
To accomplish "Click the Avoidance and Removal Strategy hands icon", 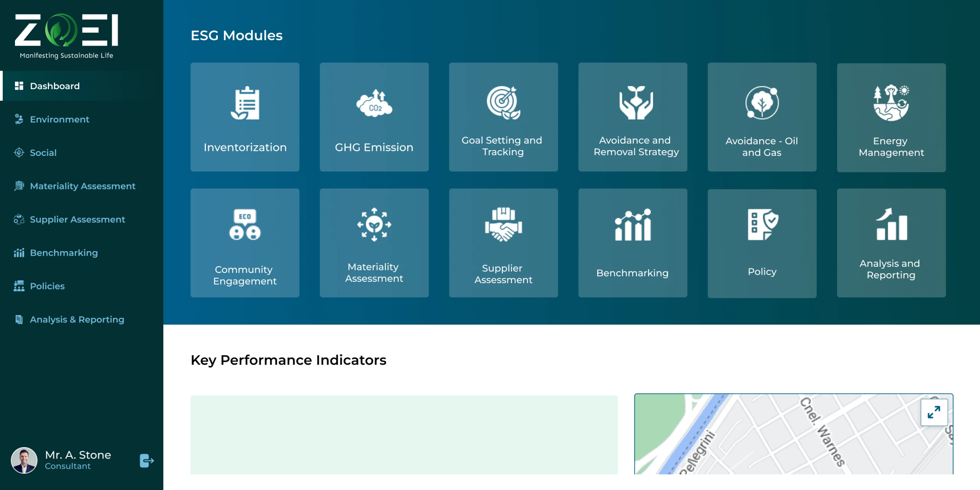I will point(636,103).
